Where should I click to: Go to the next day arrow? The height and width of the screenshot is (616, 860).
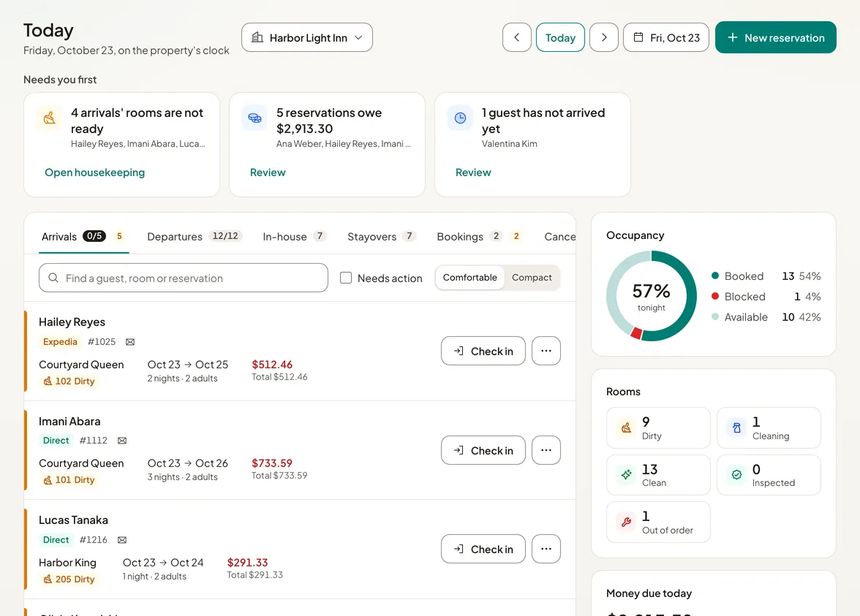604,37
